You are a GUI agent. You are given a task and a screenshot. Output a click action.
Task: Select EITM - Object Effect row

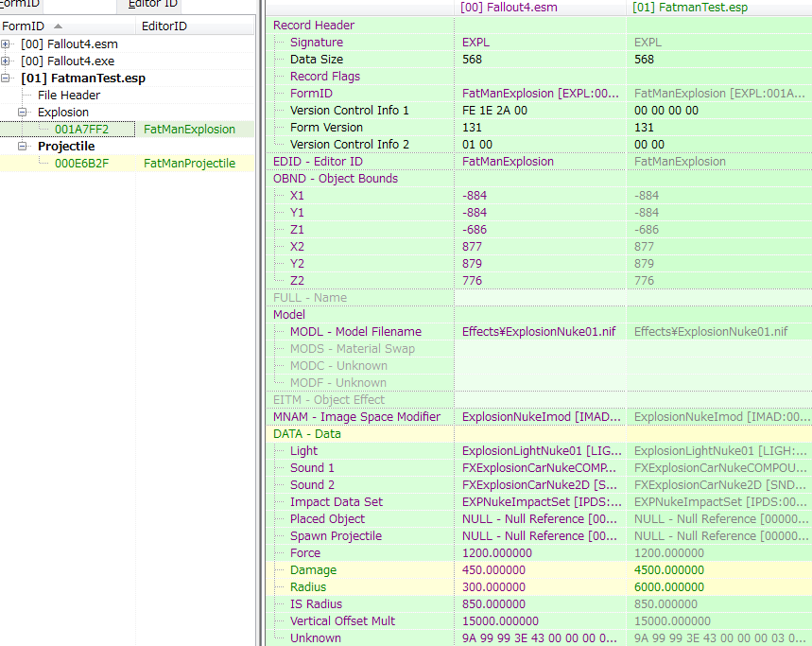click(x=539, y=400)
